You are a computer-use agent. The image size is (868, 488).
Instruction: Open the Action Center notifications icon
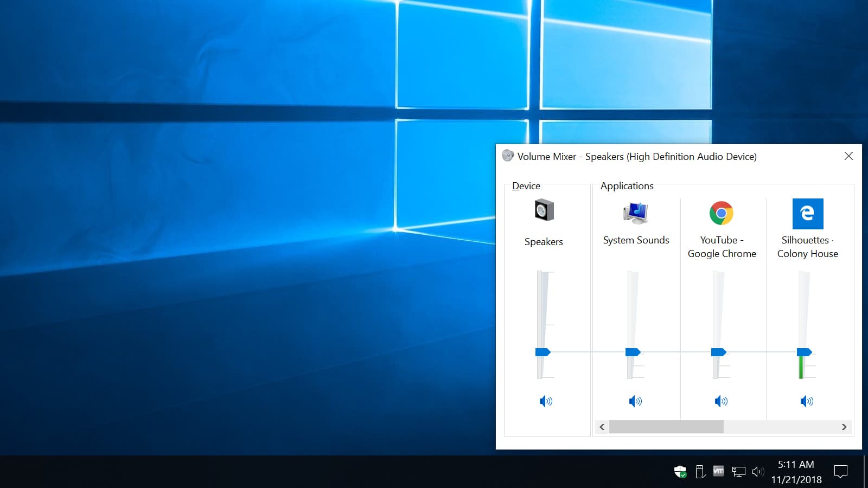(x=840, y=472)
